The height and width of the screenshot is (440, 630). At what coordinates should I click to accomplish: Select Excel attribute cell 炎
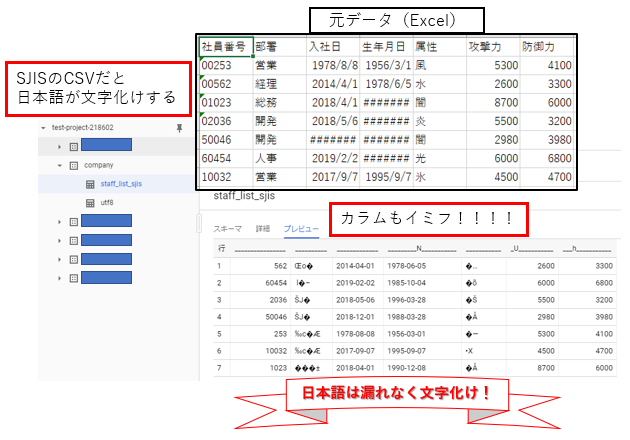coord(440,121)
